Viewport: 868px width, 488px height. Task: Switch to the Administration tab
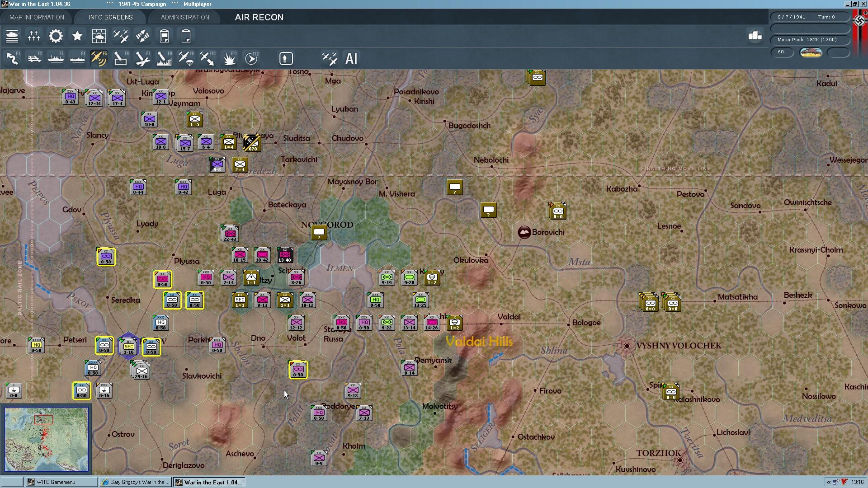[x=185, y=17]
